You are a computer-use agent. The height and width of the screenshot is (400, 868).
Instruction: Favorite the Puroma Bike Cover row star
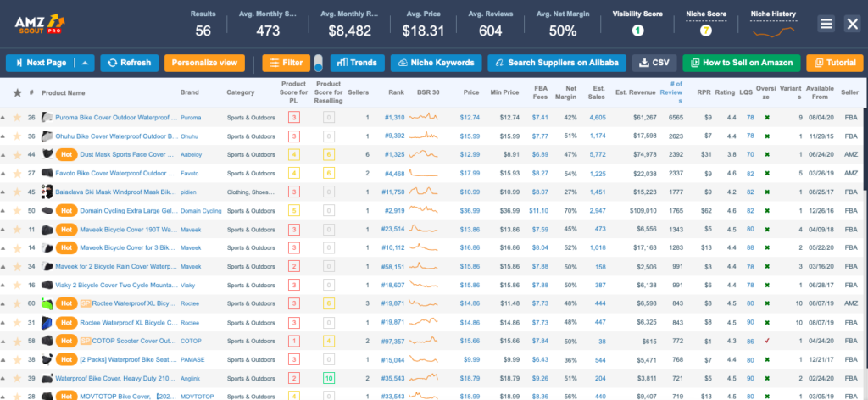point(17,117)
